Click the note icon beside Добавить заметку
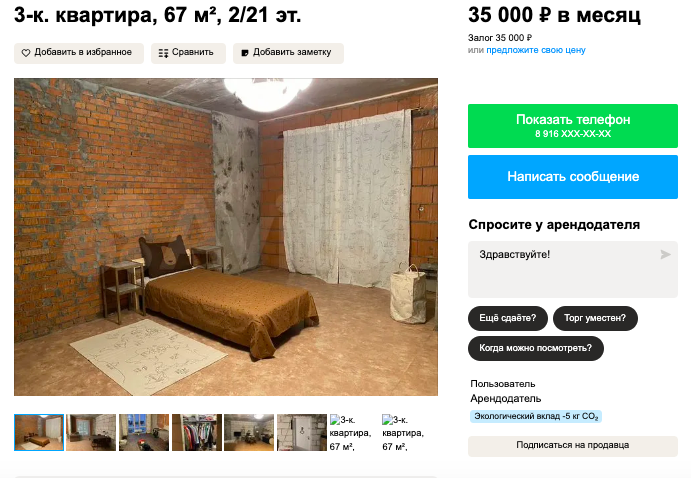 tap(245, 53)
